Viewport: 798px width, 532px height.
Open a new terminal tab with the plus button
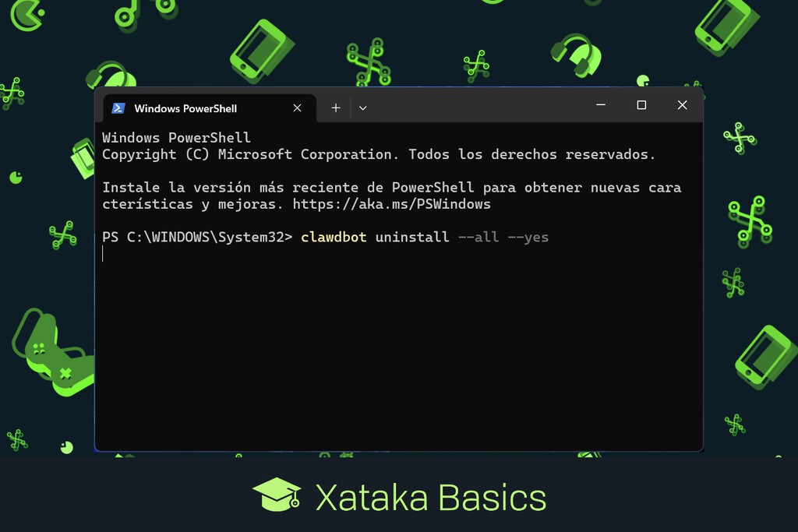335,107
